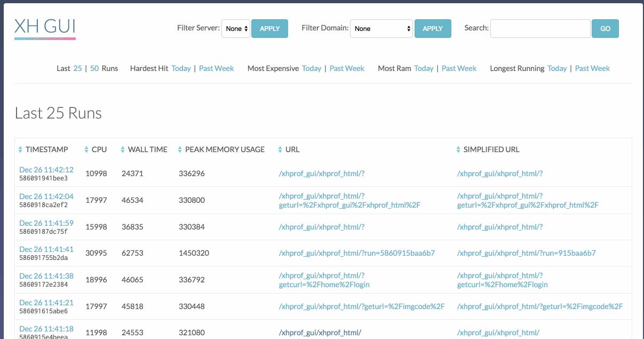Sort the SIMPLIFIED URL column
Screen dimensions: 644x339
pos(457,149)
